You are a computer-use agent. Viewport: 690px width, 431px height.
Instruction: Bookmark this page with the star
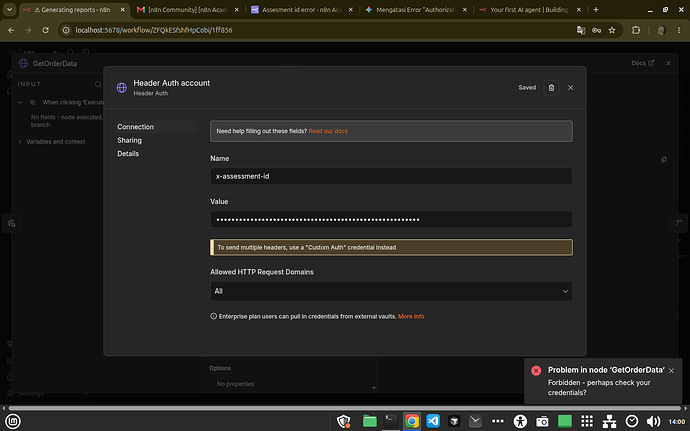pos(612,30)
